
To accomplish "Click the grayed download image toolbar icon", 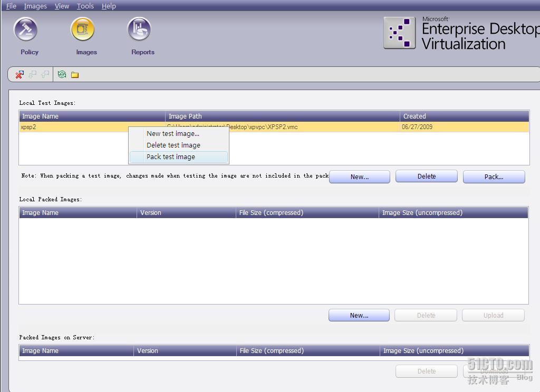I will point(32,74).
